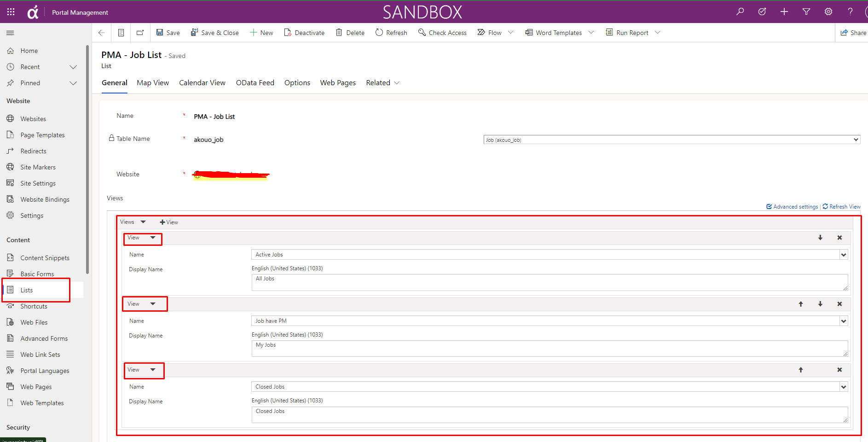Viewport: 868px width, 442px height.
Task: Run Check Access from the toolbar
Action: (x=442, y=32)
